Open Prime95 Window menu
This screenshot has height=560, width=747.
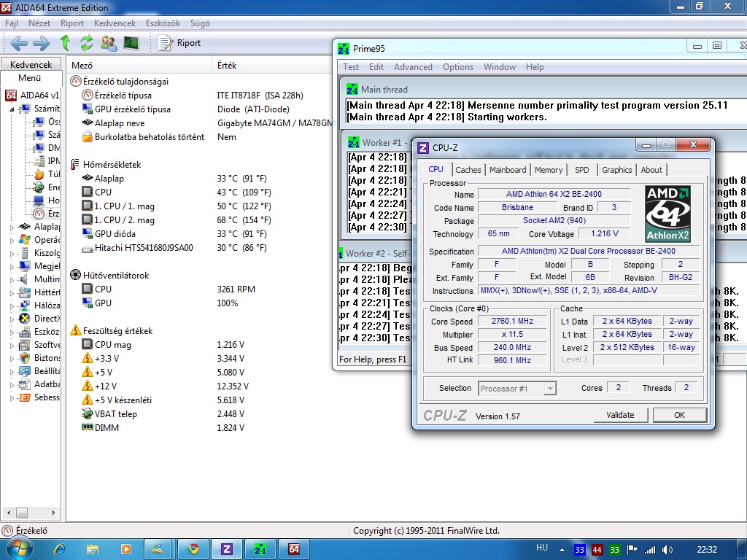(499, 67)
